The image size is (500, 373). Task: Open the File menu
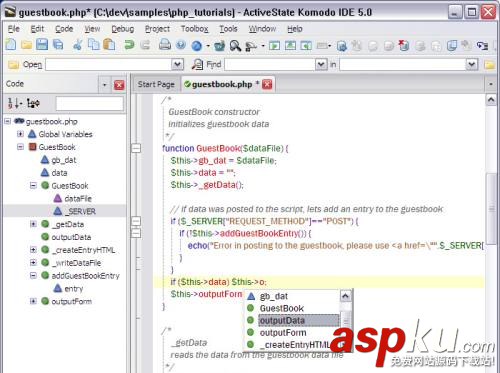click(14, 29)
